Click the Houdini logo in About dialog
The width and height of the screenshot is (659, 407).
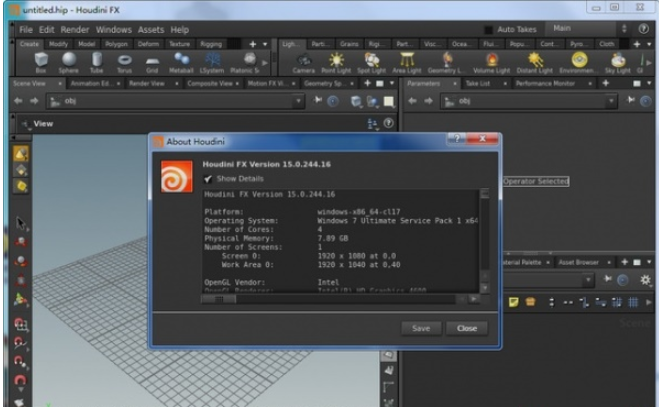tap(177, 176)
